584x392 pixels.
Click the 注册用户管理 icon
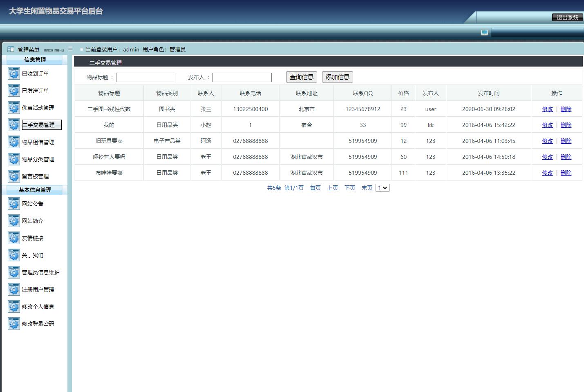(13, 289)
